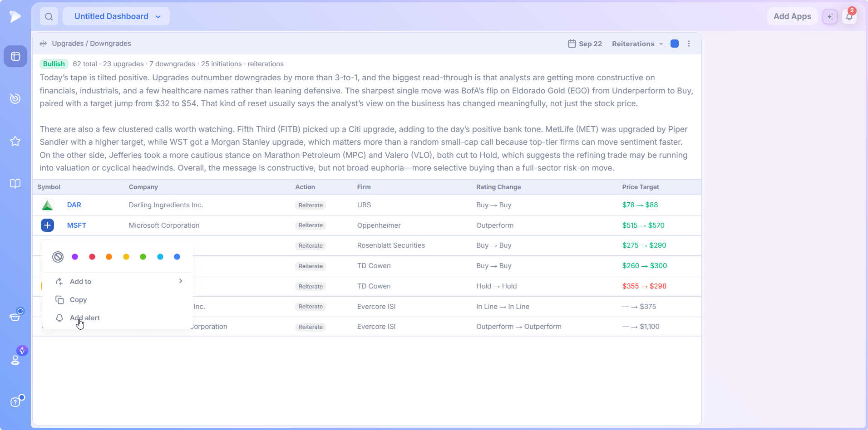Image resolution: width=868 pixels, height=430 pixels.
Task: Select the no-color option in menu
Action: coord(58,257)
